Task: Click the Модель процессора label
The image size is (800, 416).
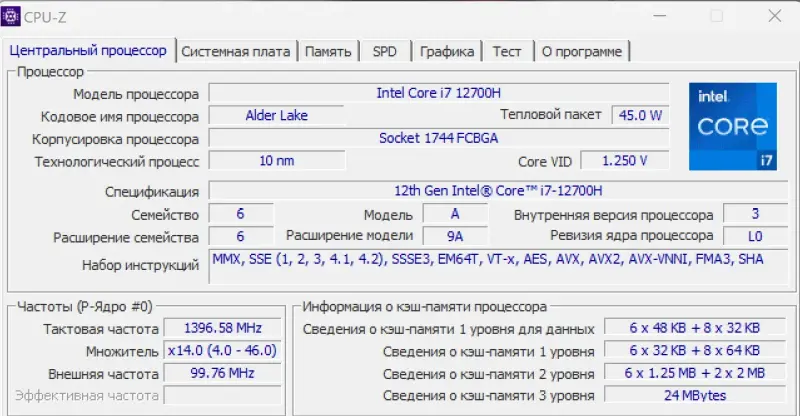Action: (136, 94)
